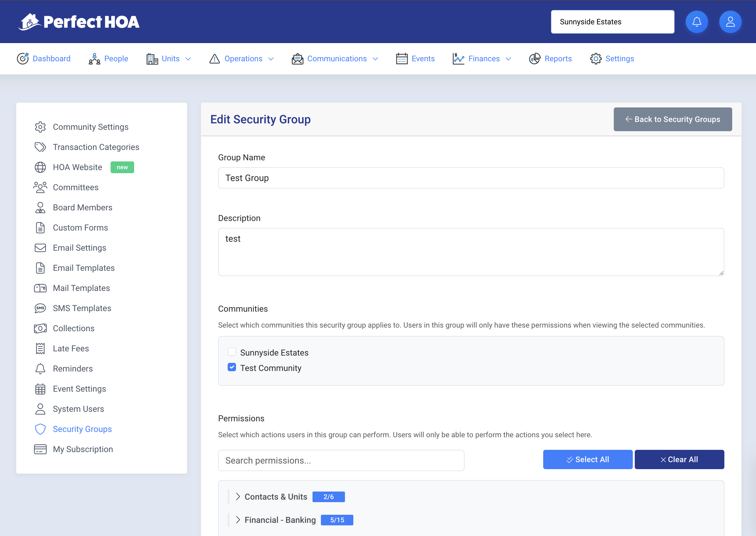
Task: Click the notification bell icon
Action: (697, 22)
